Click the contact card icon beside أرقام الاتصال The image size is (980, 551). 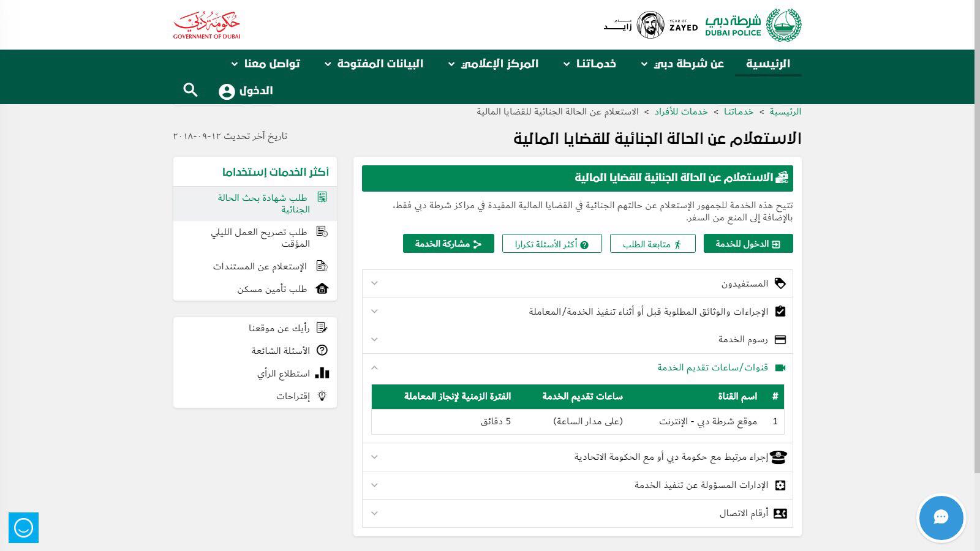click(x=780, y=514)
